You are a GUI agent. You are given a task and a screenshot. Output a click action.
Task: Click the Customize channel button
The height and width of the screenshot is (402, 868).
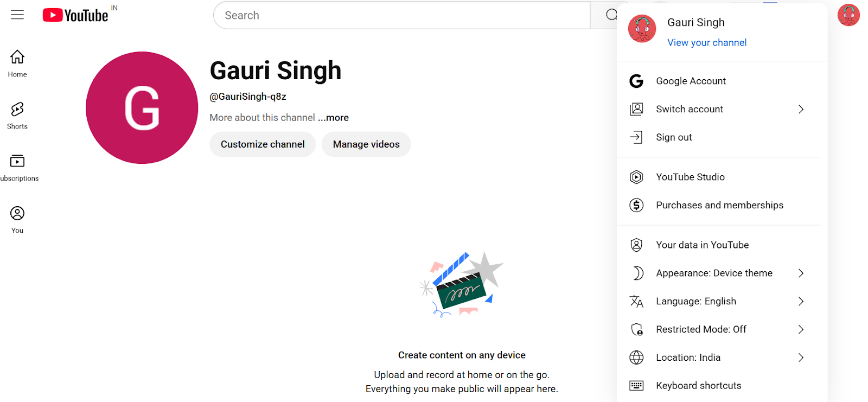tap(263, 144)
